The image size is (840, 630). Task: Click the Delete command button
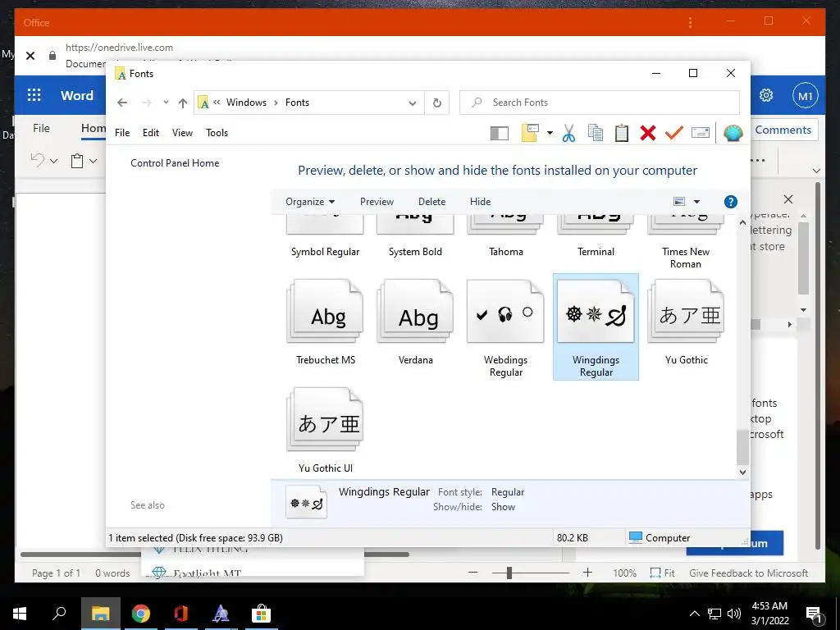click(x=431, y=202)
